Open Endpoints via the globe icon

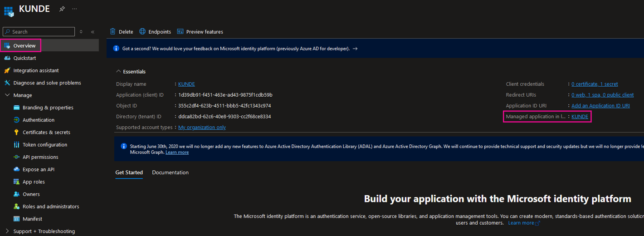pos(142,32)
